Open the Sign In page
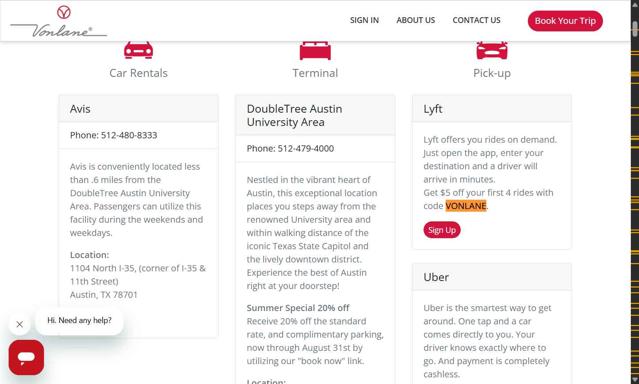The image size is (639, 384). [x=364, y=20]
